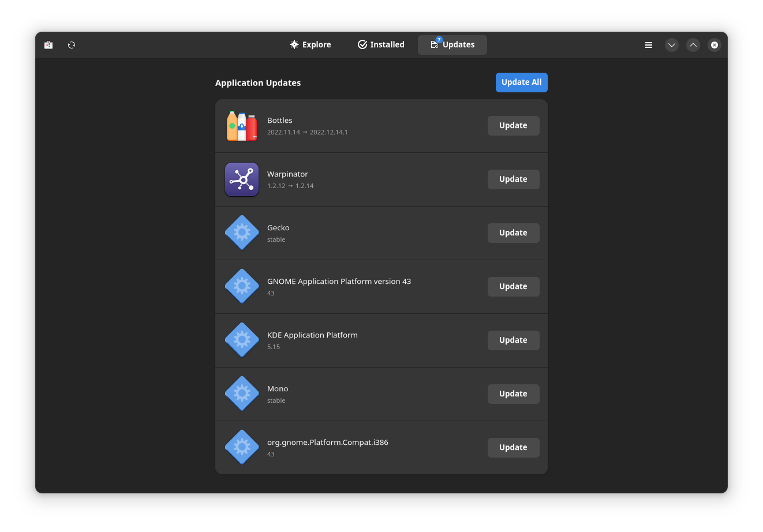763x532 pixels.
Task: Maximize the window with the up chevron
Action: (x=693, y=45)
